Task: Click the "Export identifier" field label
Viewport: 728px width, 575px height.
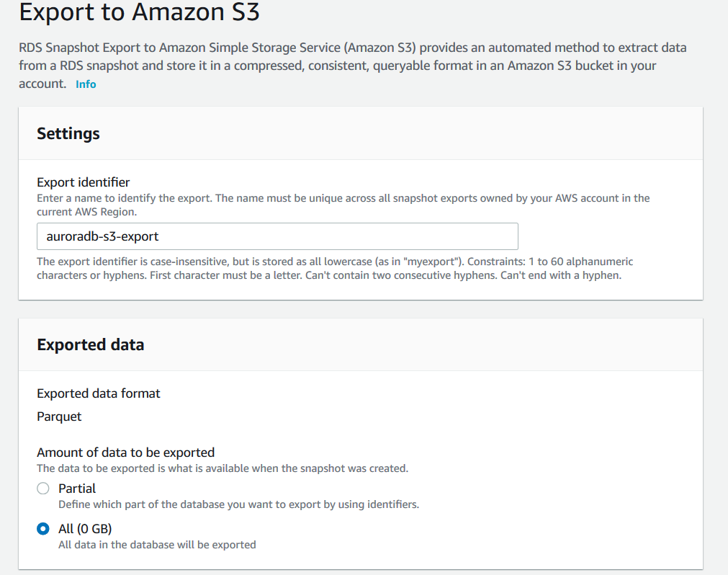Action: pyautogui.click(x=84, y=182)
